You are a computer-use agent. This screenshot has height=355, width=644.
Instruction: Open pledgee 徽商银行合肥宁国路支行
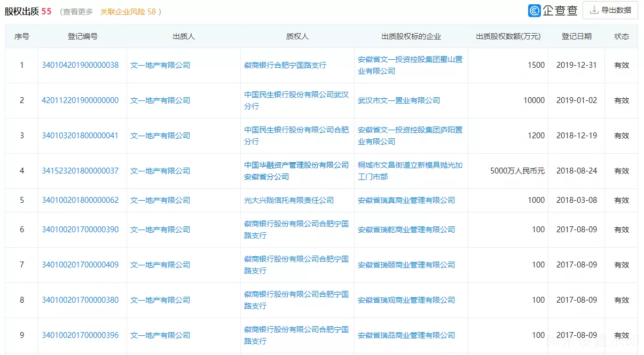coord(285,65)
